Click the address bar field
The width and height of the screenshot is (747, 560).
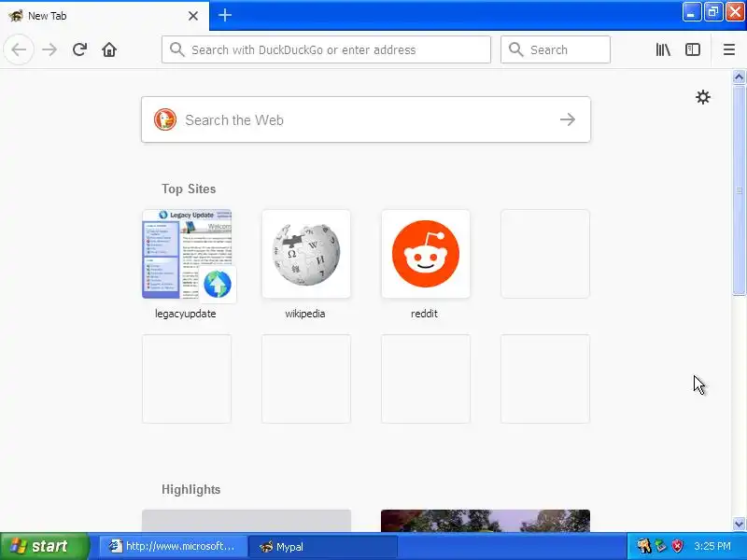[326, 49]
